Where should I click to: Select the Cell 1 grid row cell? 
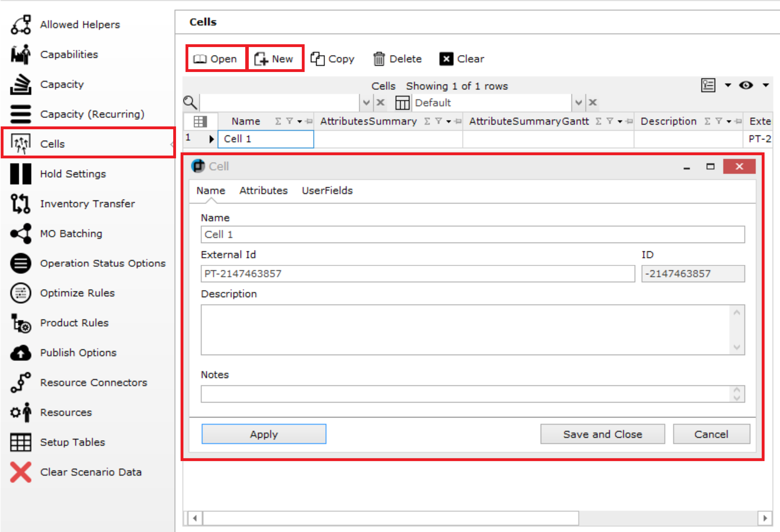click(266, 139)
